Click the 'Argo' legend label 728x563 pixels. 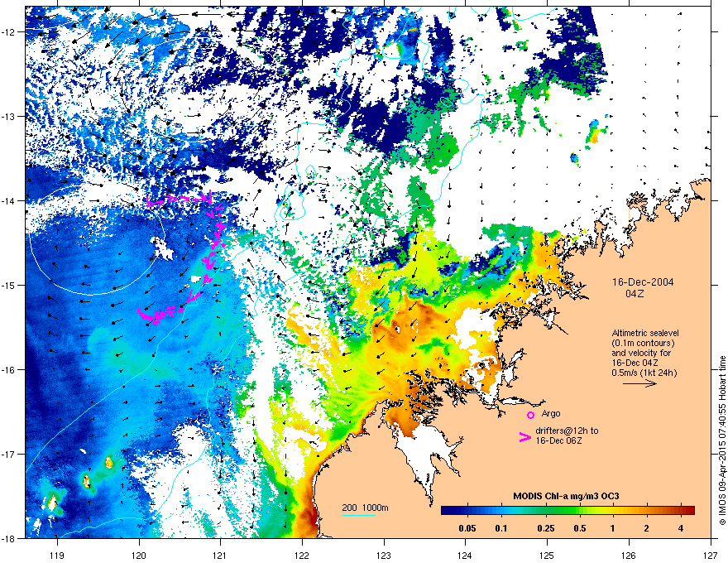pyautogui.click(x=551, y=413)
